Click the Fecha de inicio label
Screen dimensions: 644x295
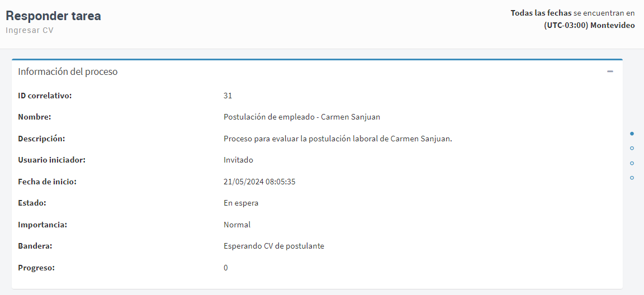[x=48, y=182]
